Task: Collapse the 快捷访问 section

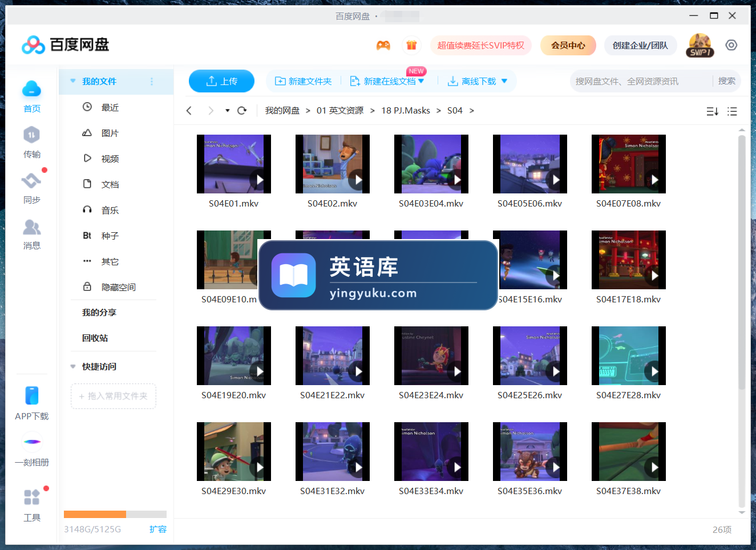Action: [x=73, y=366]
